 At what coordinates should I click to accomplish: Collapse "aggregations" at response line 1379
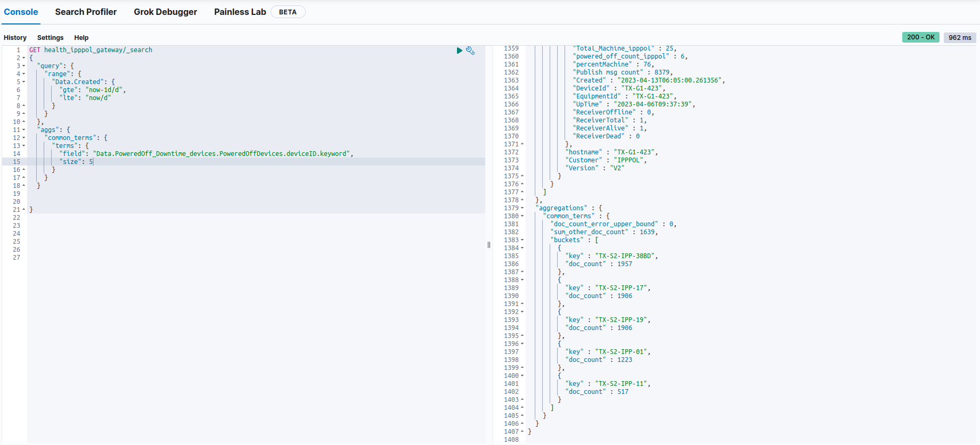pos(522,208)
